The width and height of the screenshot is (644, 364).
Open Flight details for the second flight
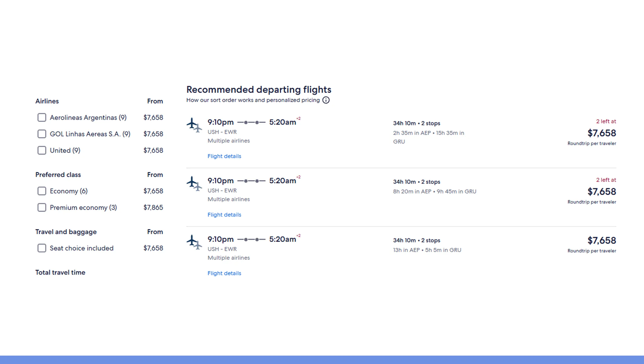(x=224, y=215)
